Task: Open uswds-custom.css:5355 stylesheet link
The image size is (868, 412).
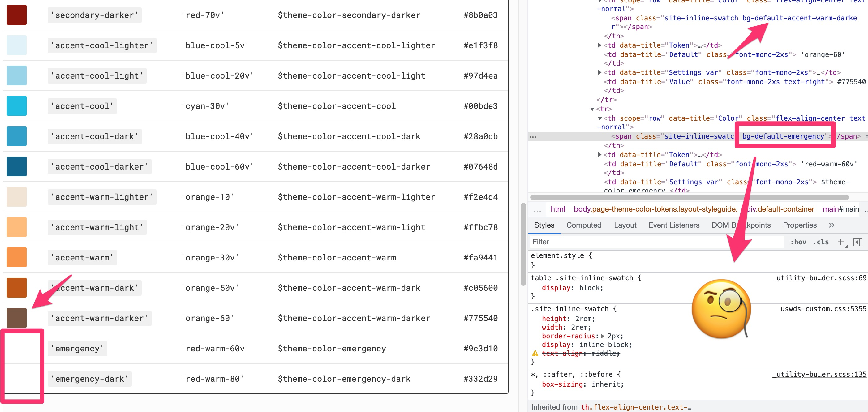Action: point(823,309)
